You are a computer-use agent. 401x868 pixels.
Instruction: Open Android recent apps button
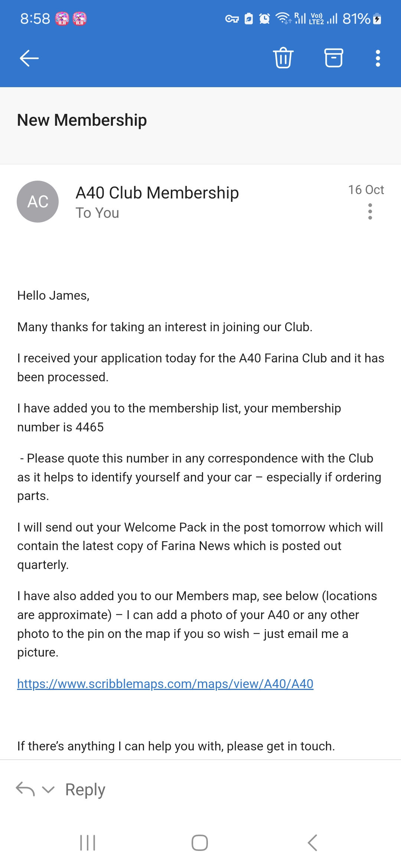point(88,843)
